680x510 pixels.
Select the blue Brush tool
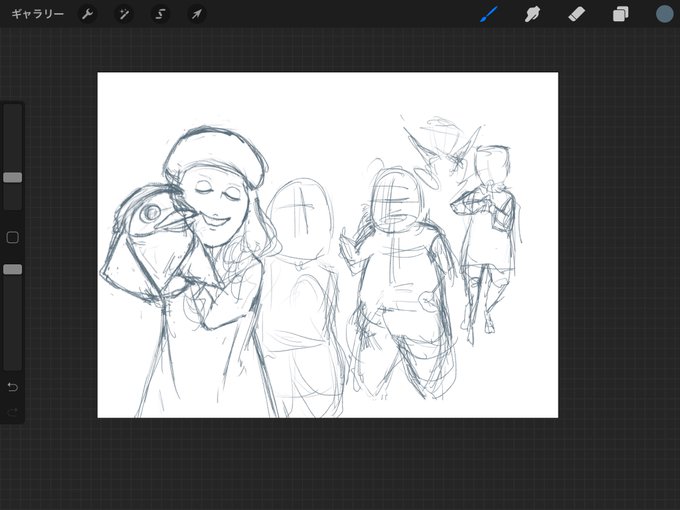click(x=489, y=14)
